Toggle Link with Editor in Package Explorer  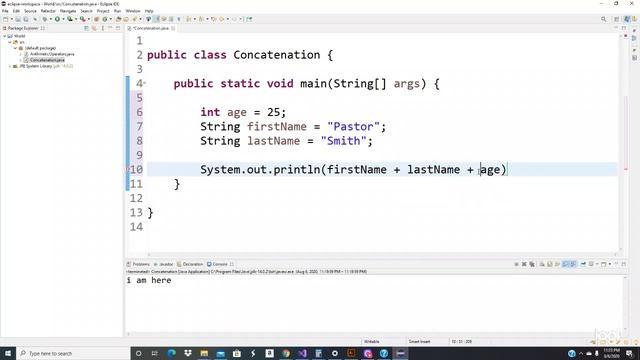(x=94, y=28)
